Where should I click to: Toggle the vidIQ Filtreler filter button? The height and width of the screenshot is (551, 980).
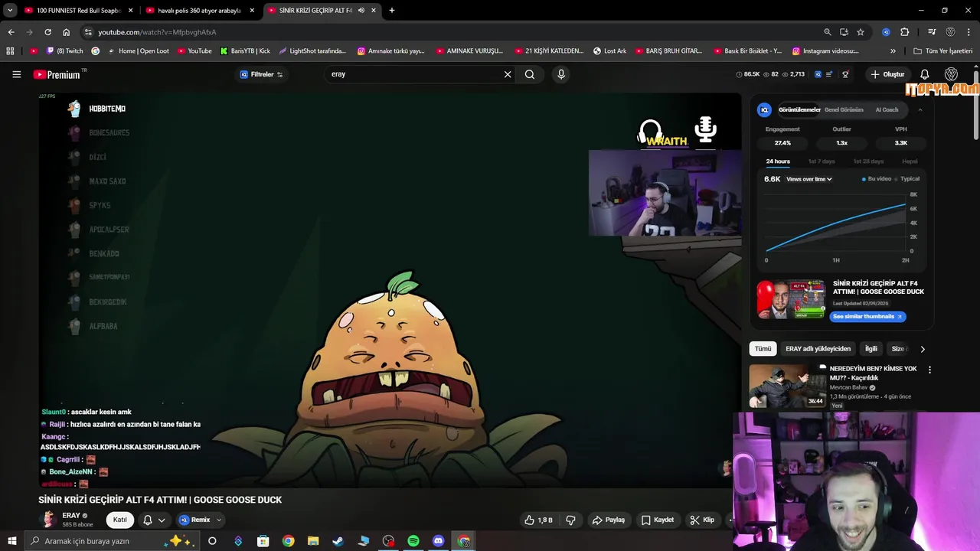pyautogui.click(x=261, y=74)
